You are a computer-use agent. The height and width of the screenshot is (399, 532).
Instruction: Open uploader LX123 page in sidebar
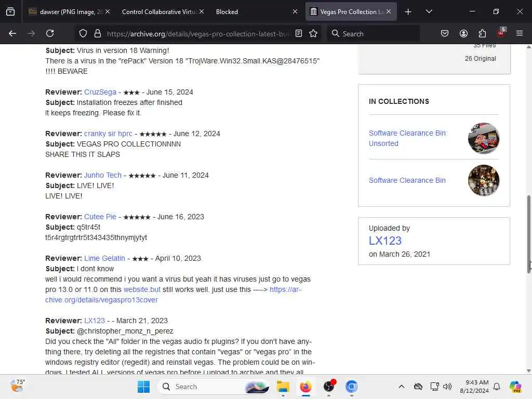[x=385, y=241]
